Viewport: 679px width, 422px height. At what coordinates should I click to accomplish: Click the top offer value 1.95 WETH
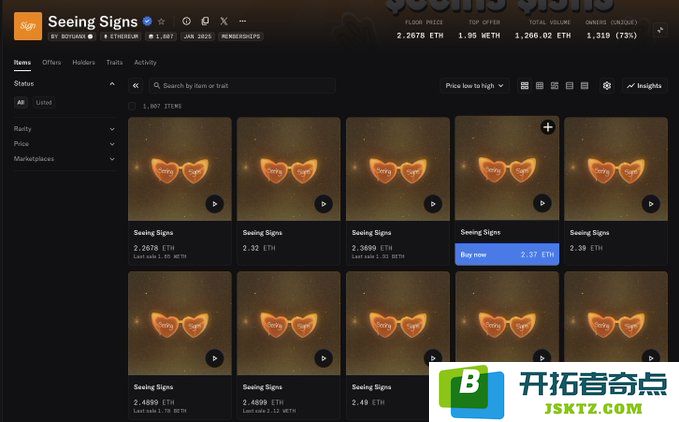[479, 36]
